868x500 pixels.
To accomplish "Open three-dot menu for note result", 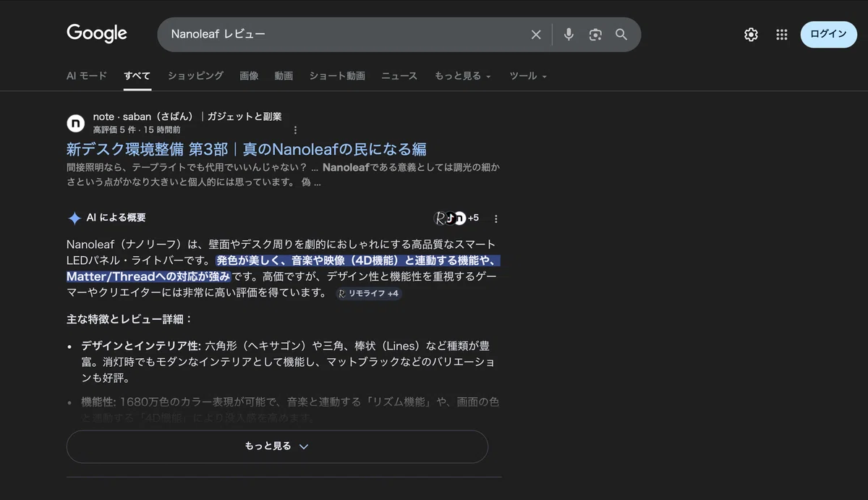I will coord(295,130).
